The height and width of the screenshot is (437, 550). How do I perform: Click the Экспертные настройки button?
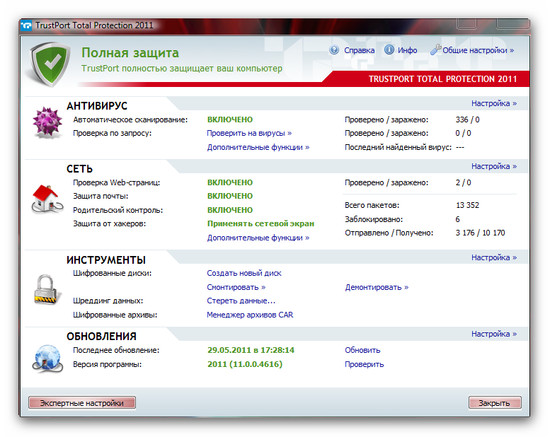(82, 403)
